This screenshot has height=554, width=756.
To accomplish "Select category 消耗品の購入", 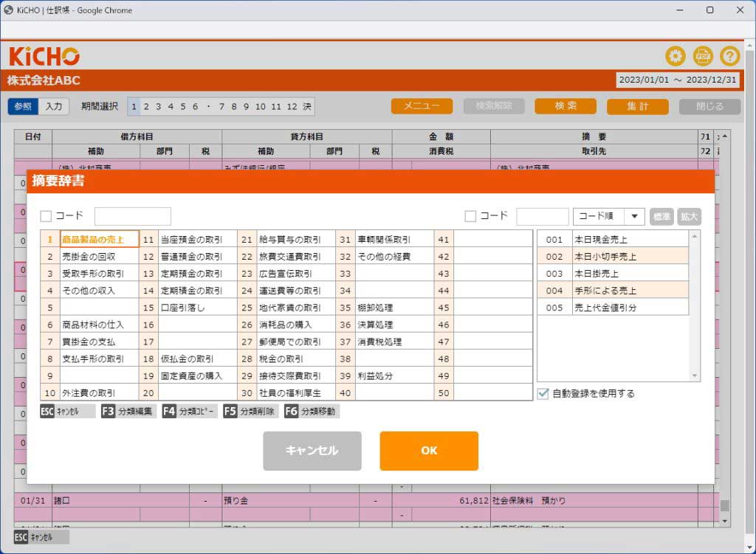I will (x=296, y=325).
